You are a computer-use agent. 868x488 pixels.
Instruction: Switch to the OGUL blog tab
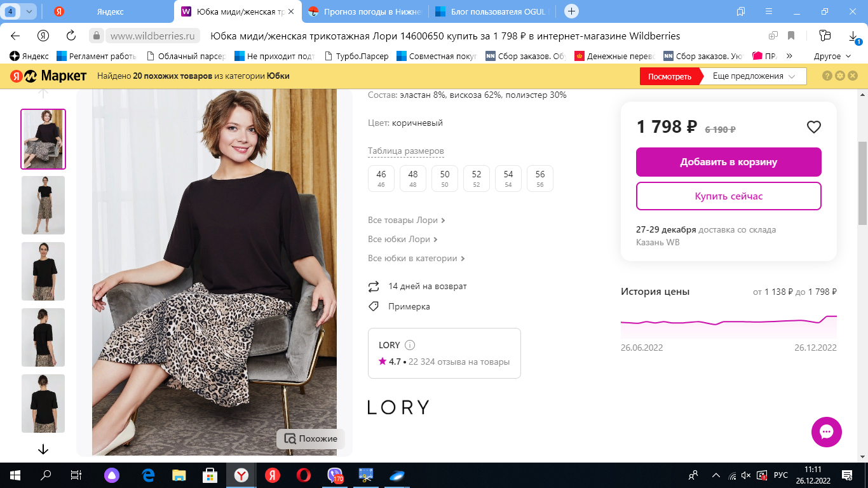tap(493, 11)
